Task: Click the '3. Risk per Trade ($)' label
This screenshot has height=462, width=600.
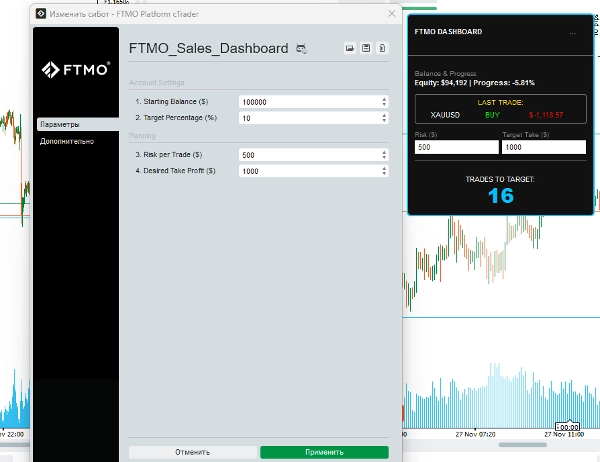Action: [x=169, y=155]
